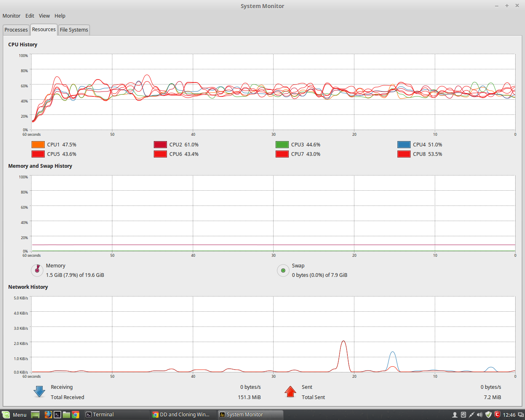Switch to the Processes tab
The height and width of the screenshot is (420, 525).
click(x=16, y=30)
